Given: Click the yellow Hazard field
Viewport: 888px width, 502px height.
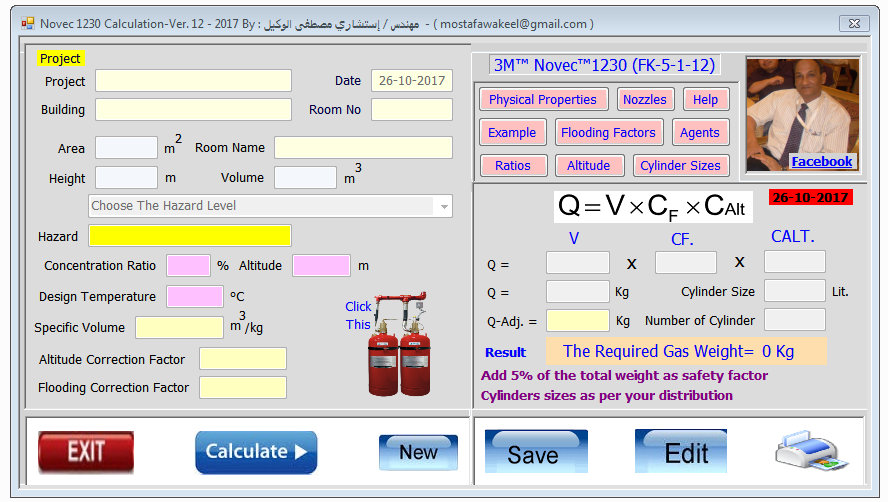Looking at the screenshot, I should pyautogui.click(x=190, y=236).
